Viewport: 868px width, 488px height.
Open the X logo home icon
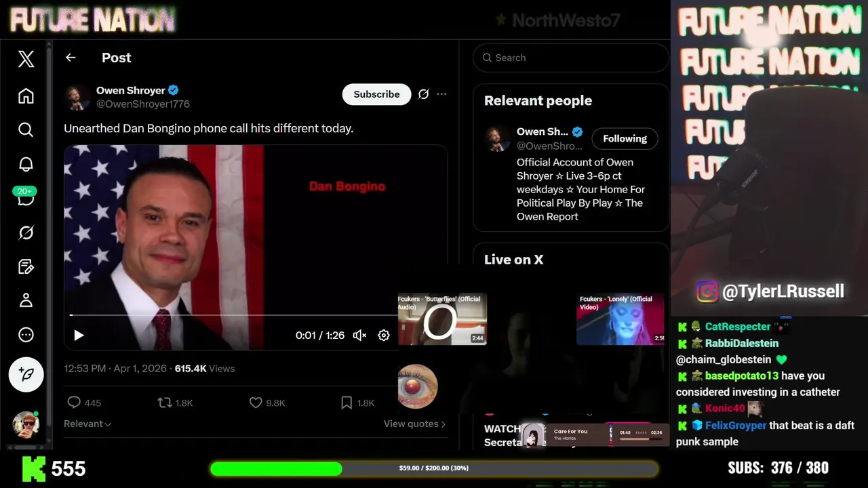26,59
